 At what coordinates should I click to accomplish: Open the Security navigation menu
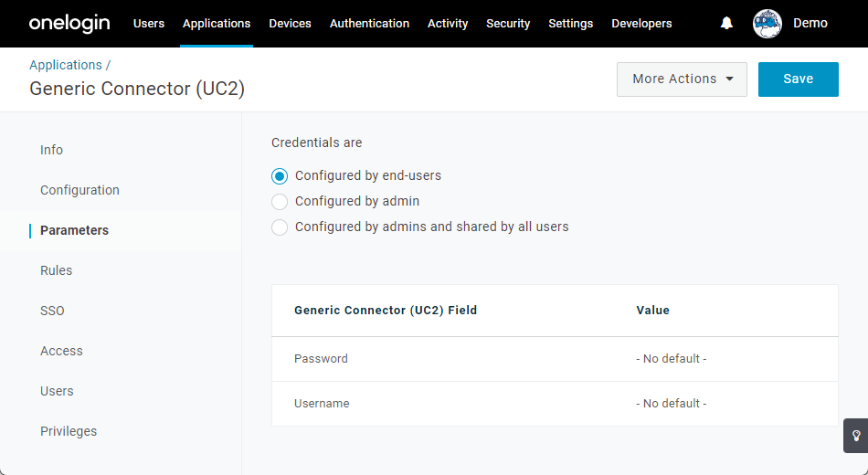point(508,23)
